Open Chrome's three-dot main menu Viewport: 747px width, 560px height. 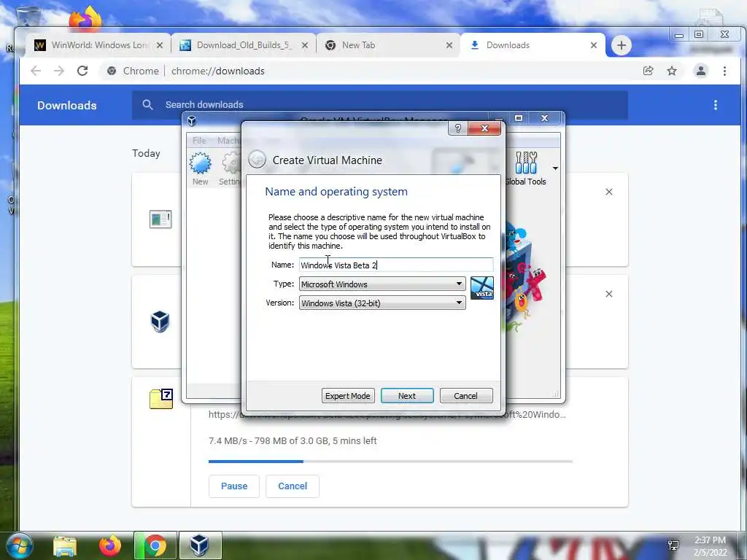[724, 71]
